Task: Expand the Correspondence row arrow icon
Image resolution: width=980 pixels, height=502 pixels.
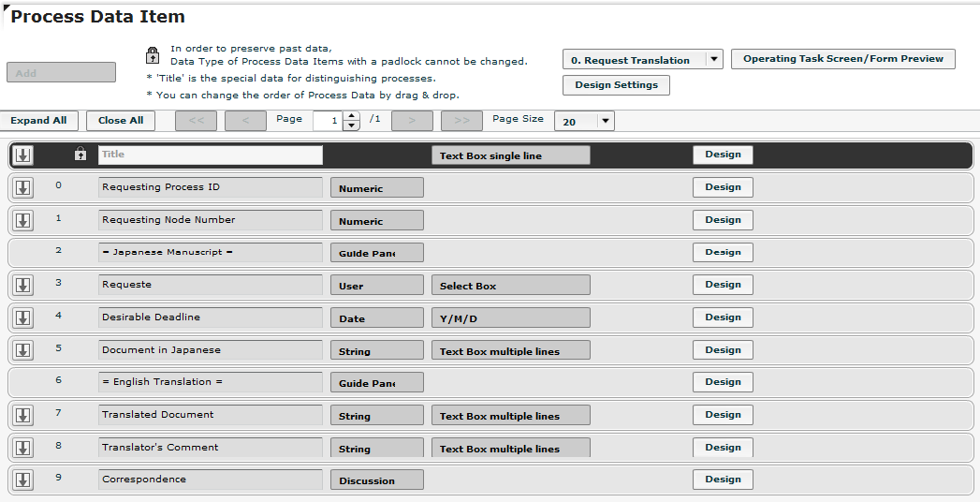Action: (x=23, y=480)
